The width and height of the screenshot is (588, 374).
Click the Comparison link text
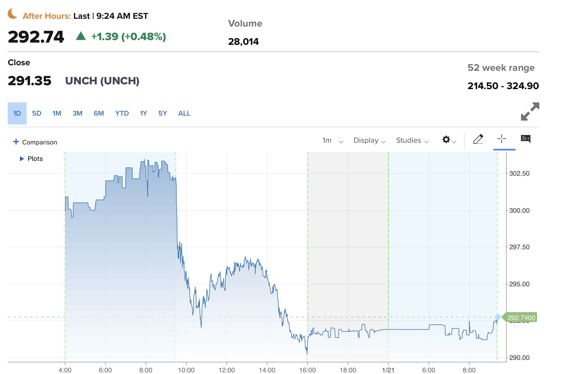coord(40,142)
